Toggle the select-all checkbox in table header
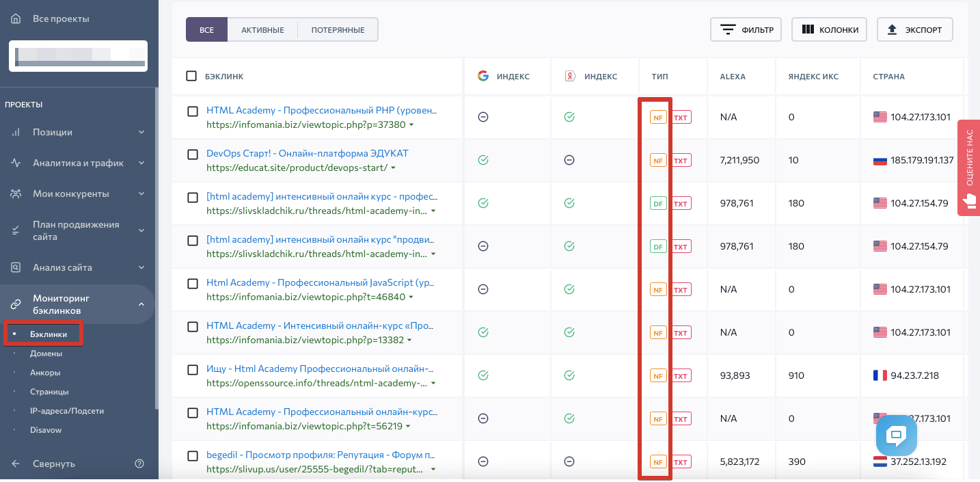Viewport: 980px width, 482px height. (191, 76)
